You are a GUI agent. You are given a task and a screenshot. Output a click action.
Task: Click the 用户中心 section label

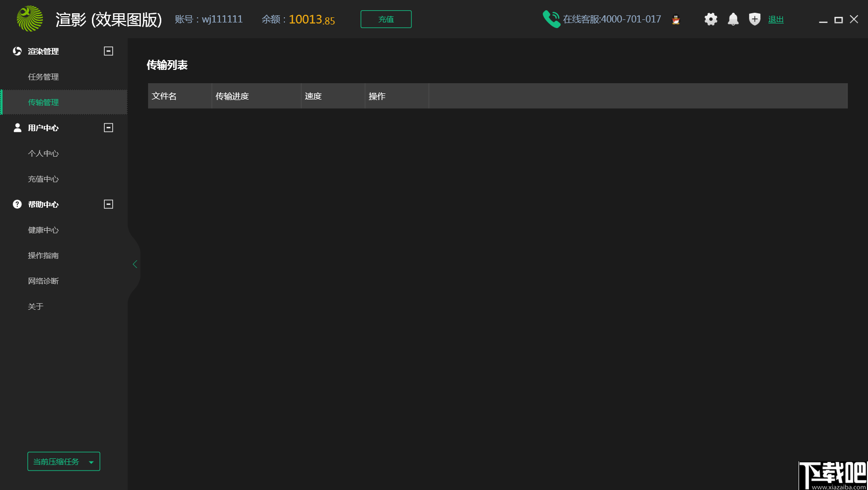tap(43, 128)
